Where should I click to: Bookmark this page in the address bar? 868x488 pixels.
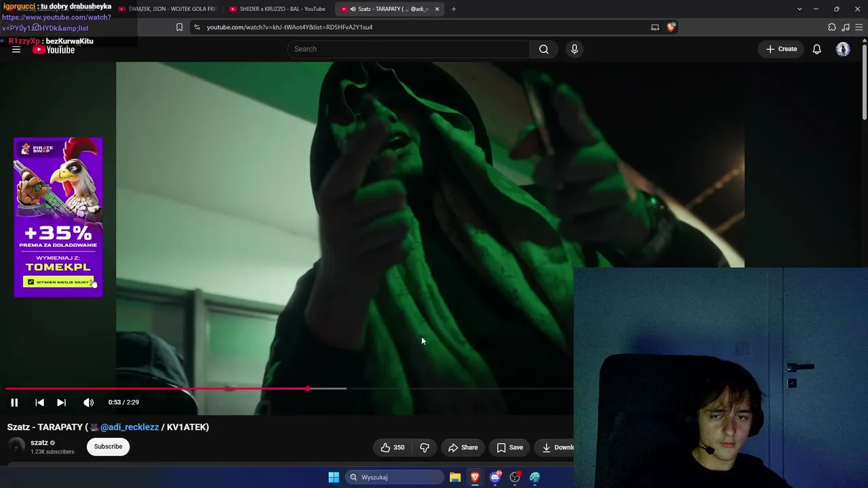tap(179, 27)
